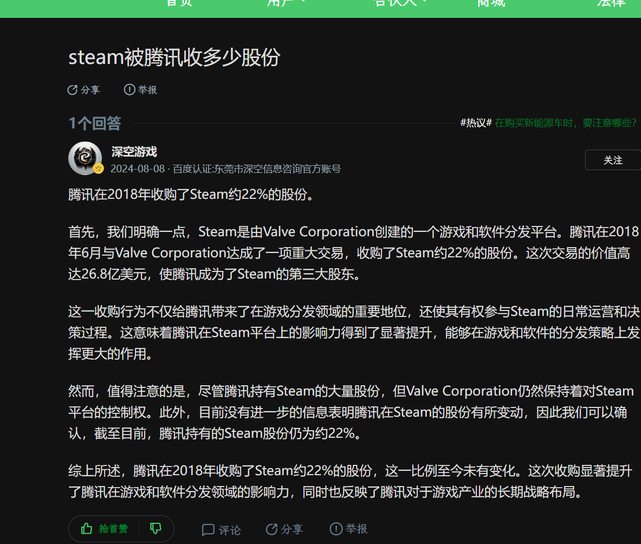Click the thumbs-down icon below the answer
Image resolution: width=641 pixels, height=544 pixels.
pos(155,528)
